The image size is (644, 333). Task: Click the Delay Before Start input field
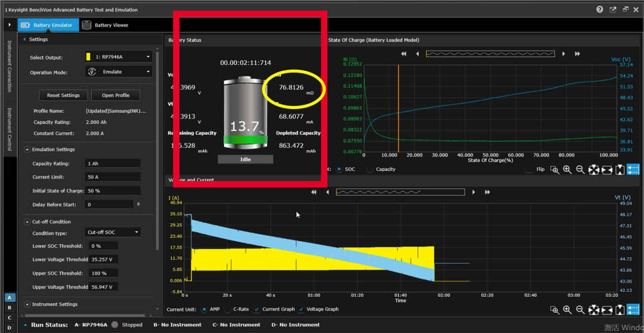tap(109, 204)
